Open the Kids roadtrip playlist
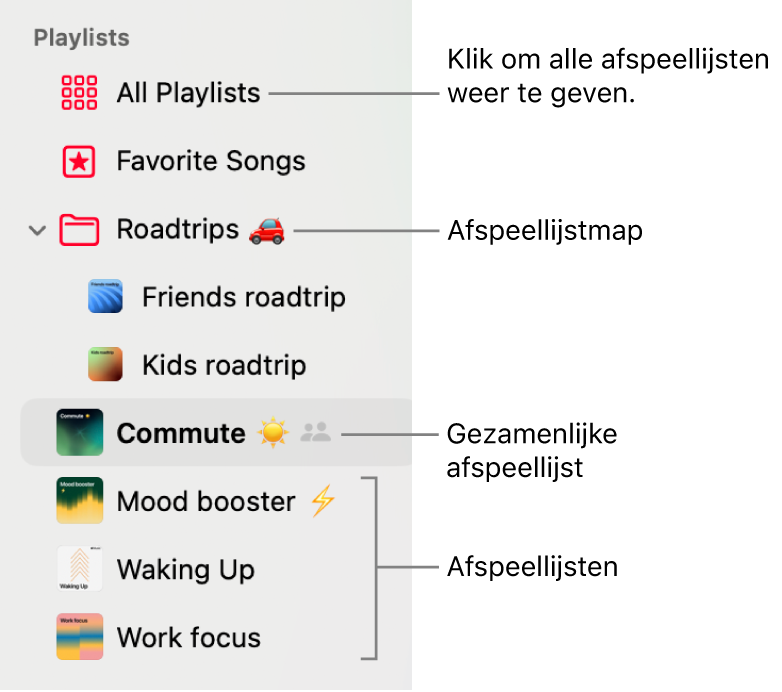The width and height of the screenshot is (782, 692). click(224, 365)
